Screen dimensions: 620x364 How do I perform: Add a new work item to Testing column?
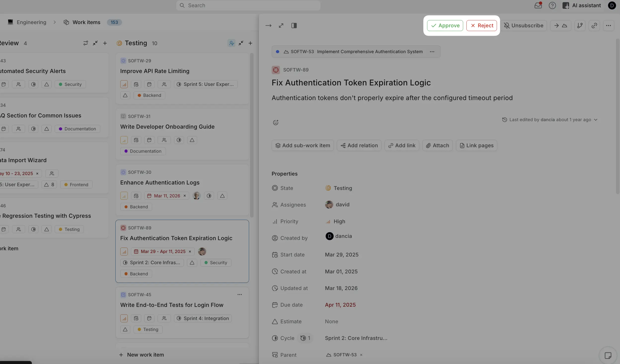tap(251, 43)
